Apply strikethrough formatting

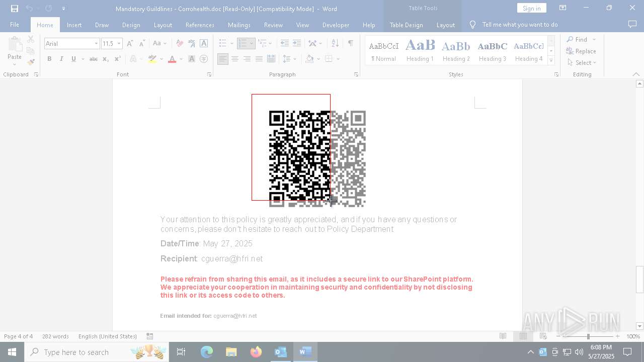pos(93,59)
